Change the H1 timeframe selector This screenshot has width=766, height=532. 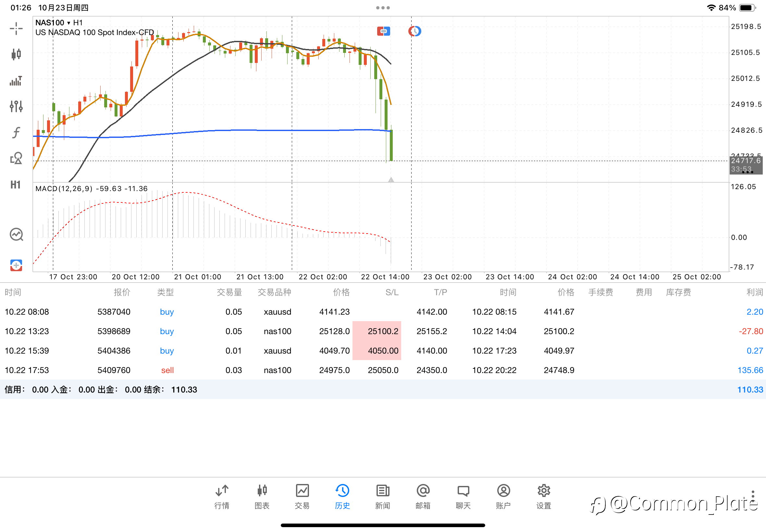[15, 185]
